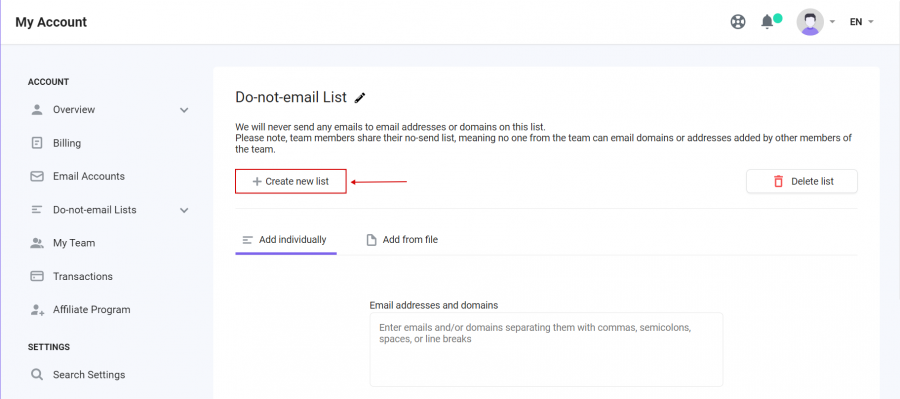Click the user avatar picture
900x399 pixels.
810,22
